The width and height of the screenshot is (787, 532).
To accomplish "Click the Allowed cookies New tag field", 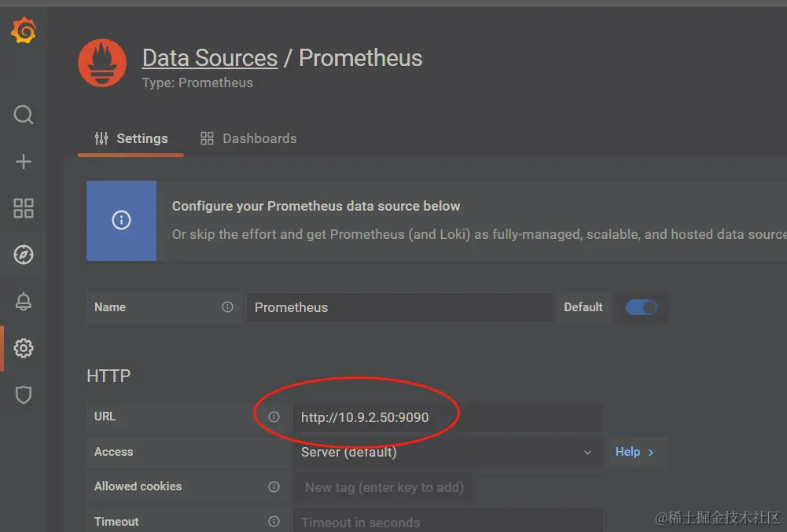I will pyautogui.click(x=382, y=487).
